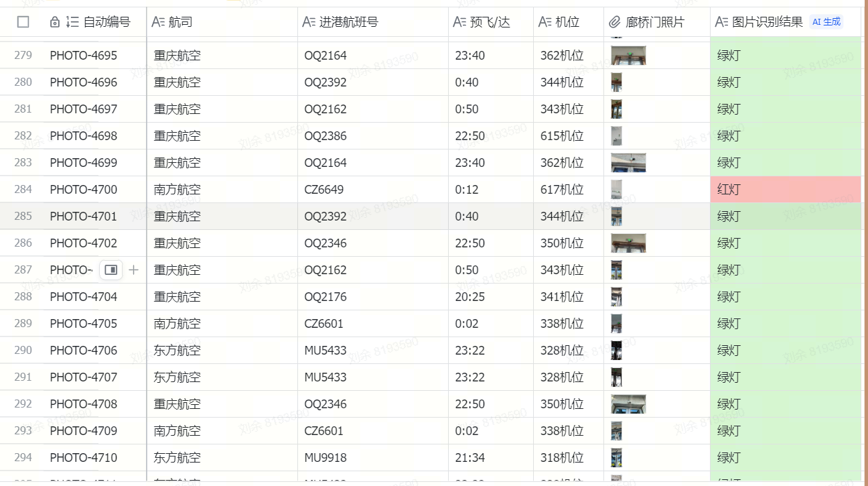Image resolution: width=868 pixels, height=486 pixels.
Task: Click the text-type icon of 航司 column
Action: 158,22
